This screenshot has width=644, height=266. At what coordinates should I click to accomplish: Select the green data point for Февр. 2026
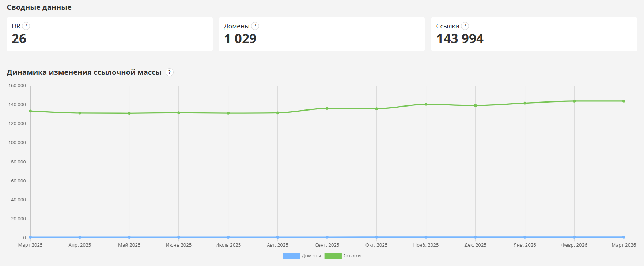[x=574, y=101]
